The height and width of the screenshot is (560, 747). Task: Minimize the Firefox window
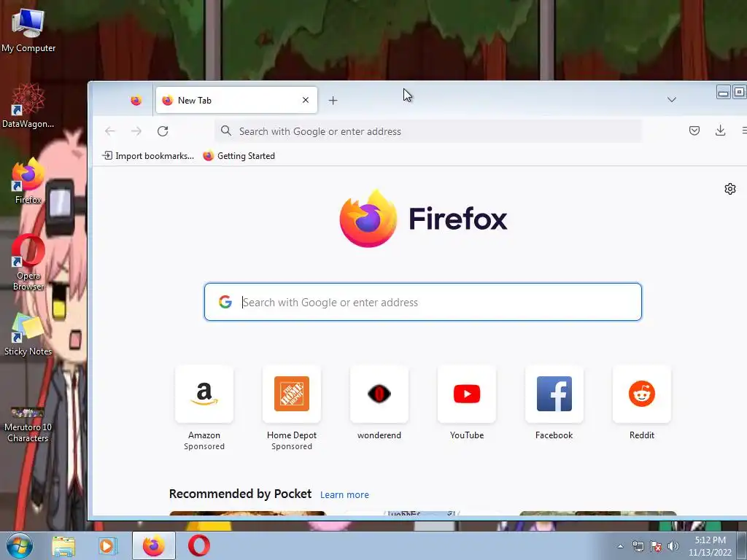click(723, 92)
